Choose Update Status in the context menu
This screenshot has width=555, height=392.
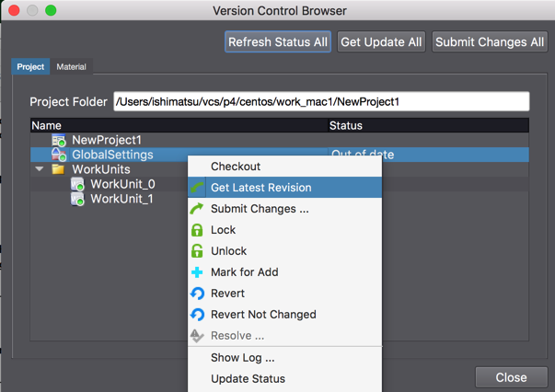coord(248,378)
